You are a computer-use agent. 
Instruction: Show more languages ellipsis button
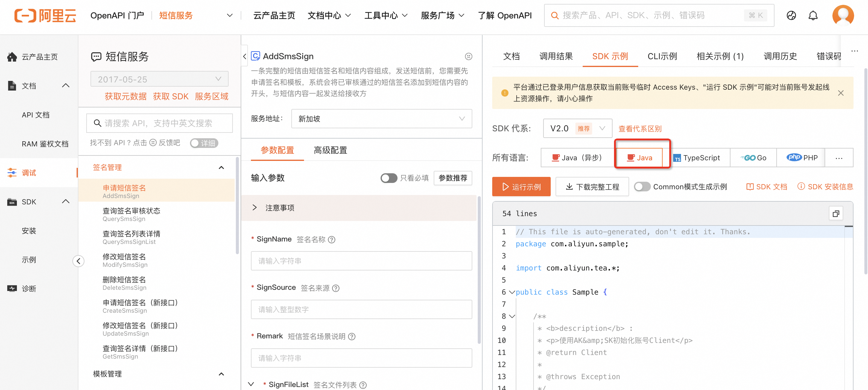(839, 158)
